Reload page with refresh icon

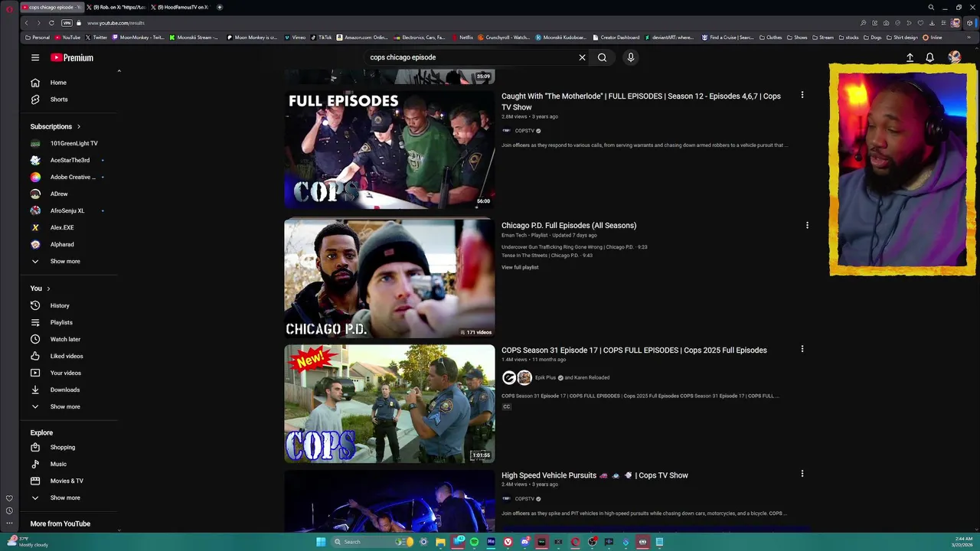click(x=51, y=23)
